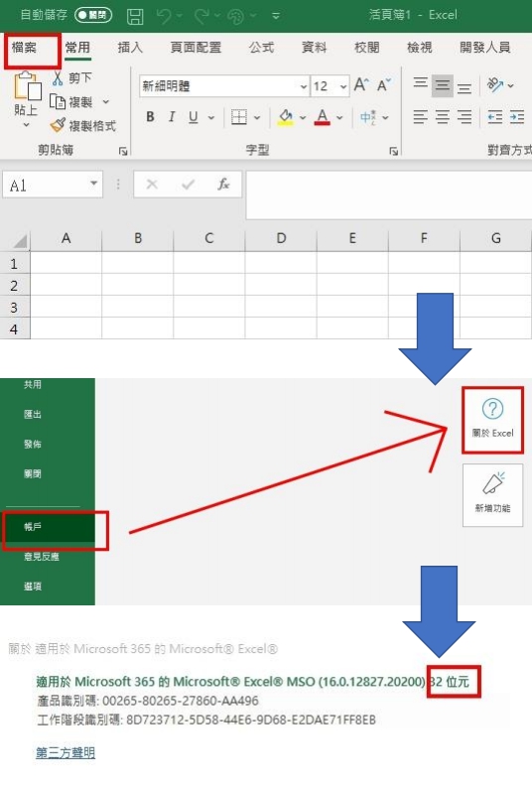This screenshot has height=786, width=532.
Task: Click the Paste clipboard icon
Action: 27,86
